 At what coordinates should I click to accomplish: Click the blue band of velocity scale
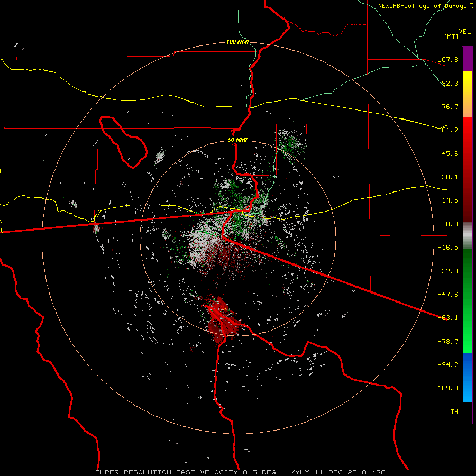coord(467,377)
